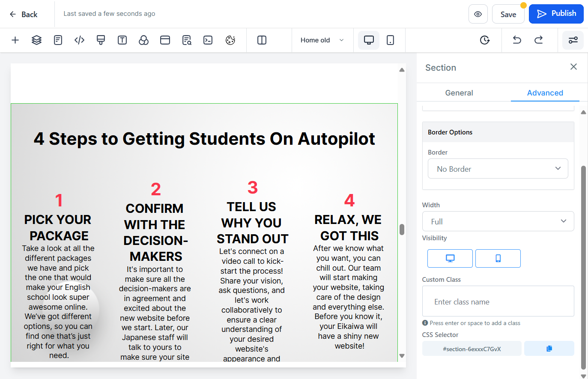Switch to the Advanced tab
The image size is (588, 379).
pos(545,93)
